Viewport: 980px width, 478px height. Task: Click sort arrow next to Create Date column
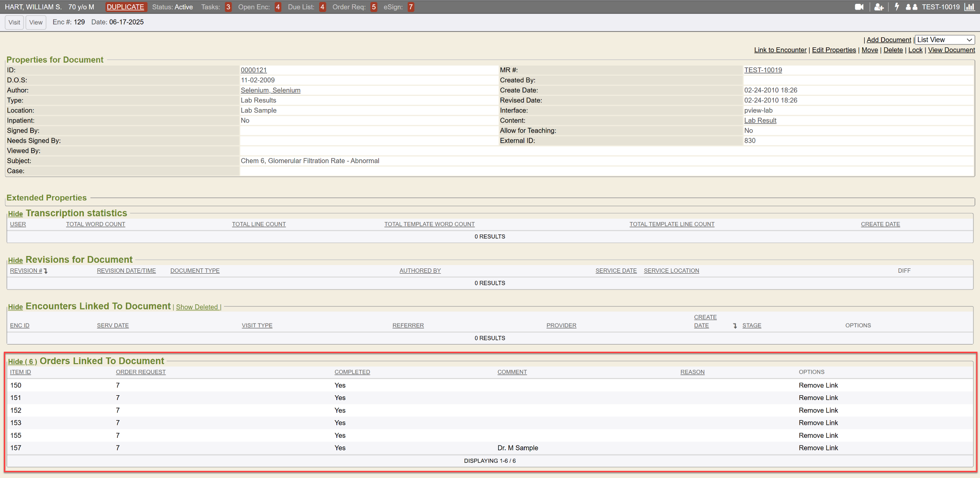[x=735, y=326]
